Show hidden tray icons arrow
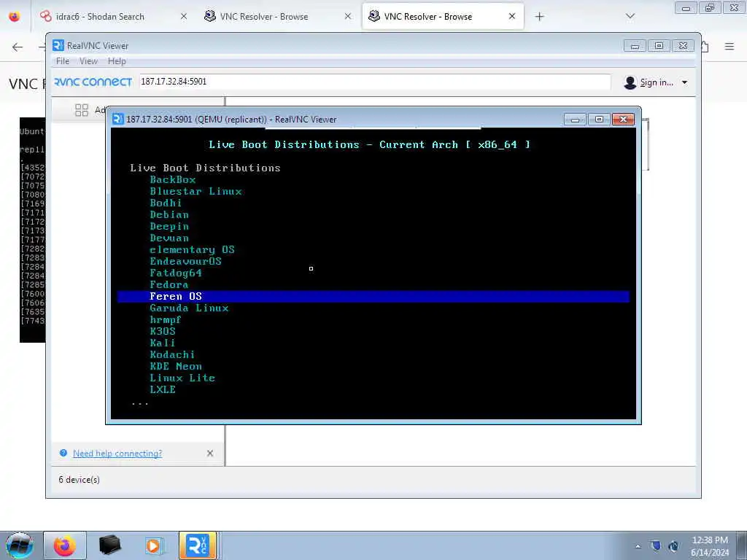The height and width of the screenshot is (560, 747). click(x=638, y=546)
